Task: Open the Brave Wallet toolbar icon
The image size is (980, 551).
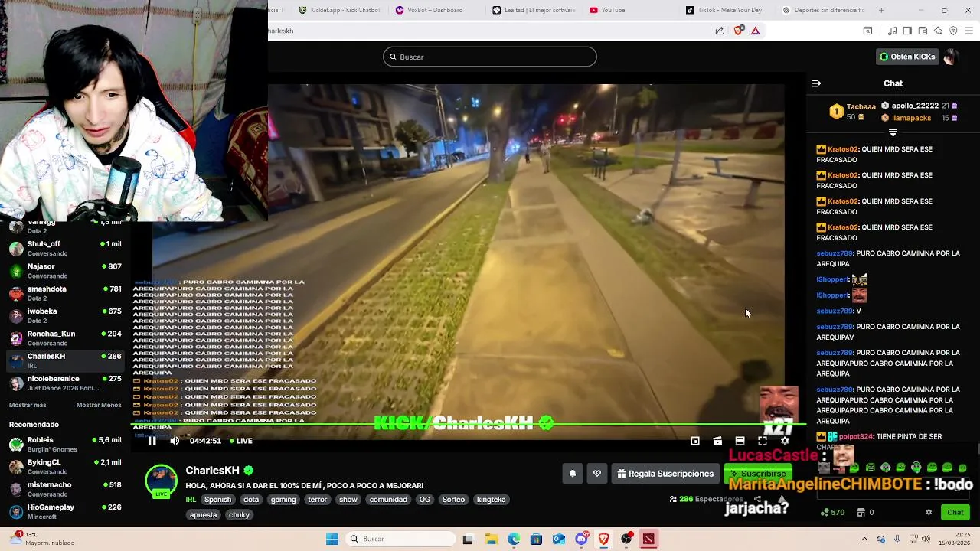Action: pyautogui.click(x=923, y=31)
